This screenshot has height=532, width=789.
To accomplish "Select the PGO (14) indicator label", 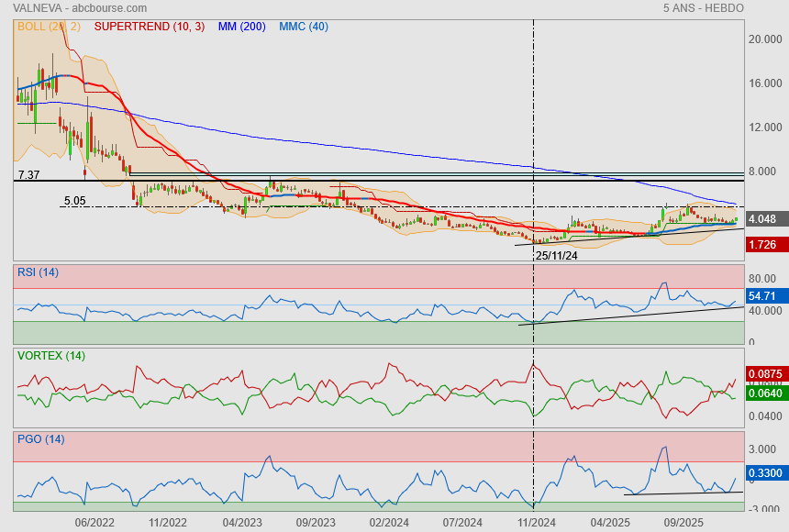I will 40,438.
